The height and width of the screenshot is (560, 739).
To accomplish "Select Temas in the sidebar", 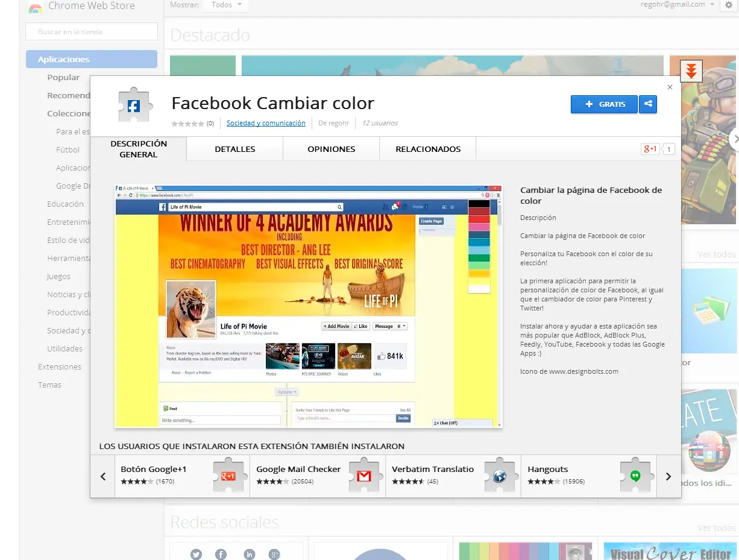I will point(49,385).
